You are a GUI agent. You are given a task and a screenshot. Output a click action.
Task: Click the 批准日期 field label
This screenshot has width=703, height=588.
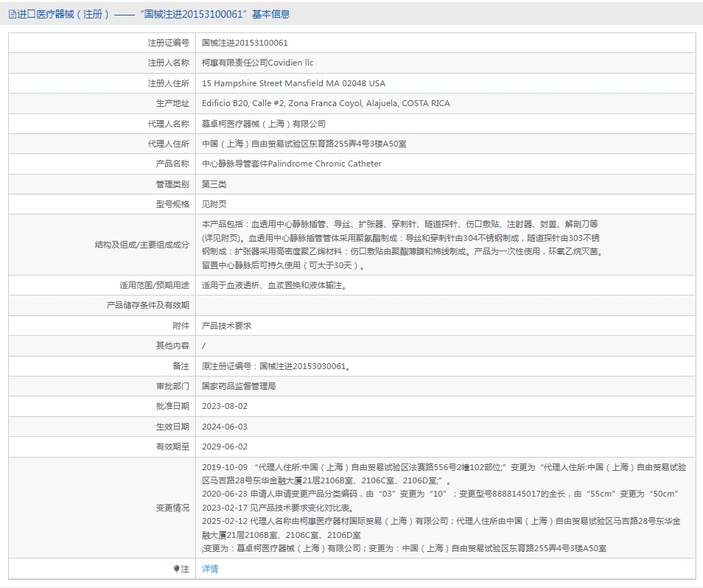[172, 406]
